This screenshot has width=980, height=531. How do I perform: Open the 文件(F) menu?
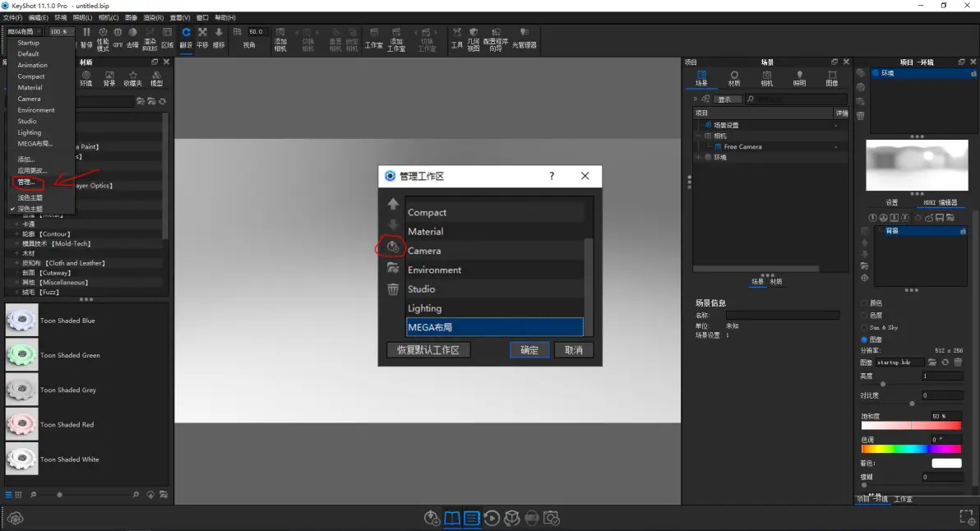[x=12, y=17]
